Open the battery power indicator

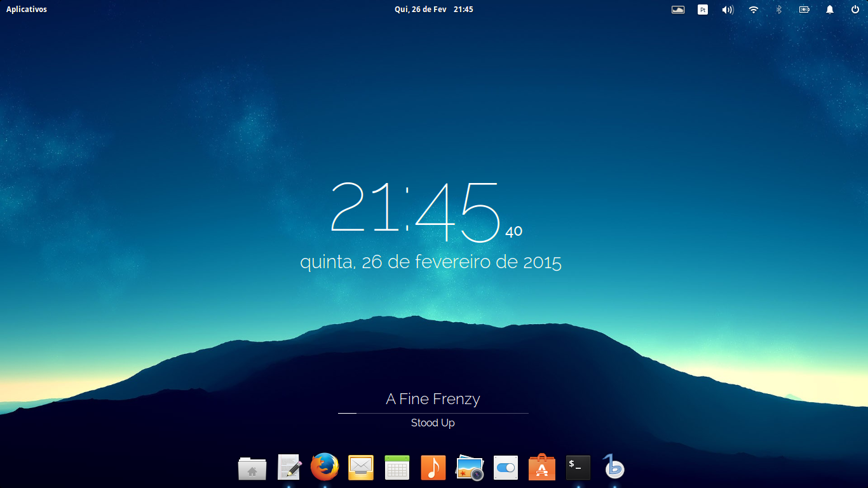[x=804, y=10]
